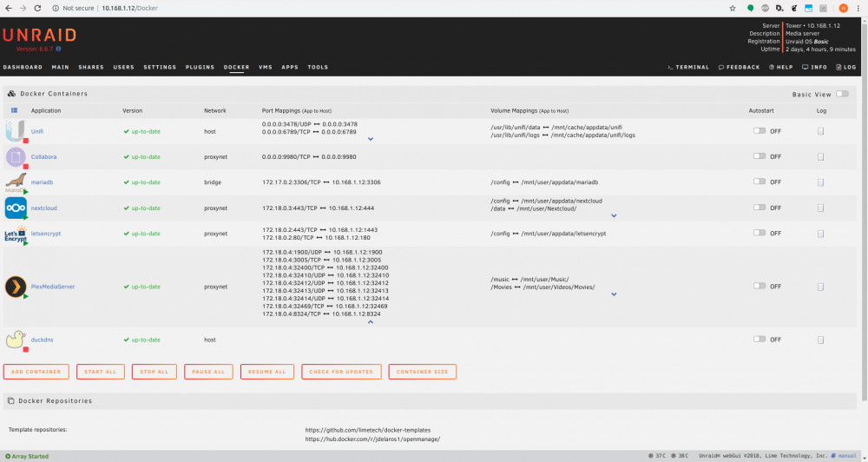Enable autostart for duckdns
Viewport: 868px width, 462px height.
click(759, 339)
